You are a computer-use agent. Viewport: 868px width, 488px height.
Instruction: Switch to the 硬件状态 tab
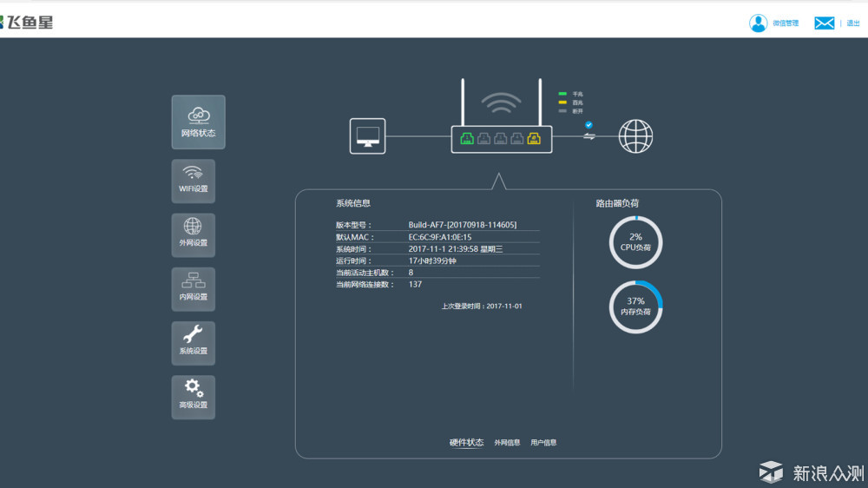click(x=466, y=443)
